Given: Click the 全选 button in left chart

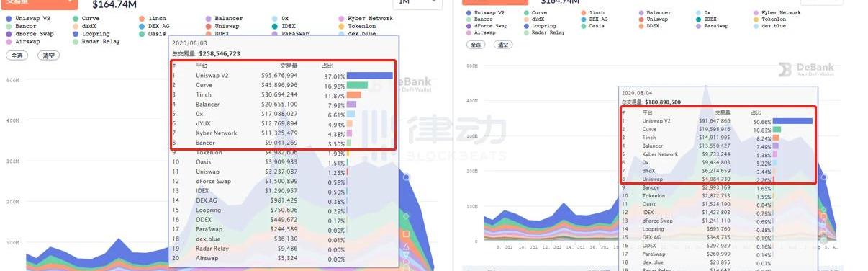Looking at the screenshot, I should click(15, 55).
